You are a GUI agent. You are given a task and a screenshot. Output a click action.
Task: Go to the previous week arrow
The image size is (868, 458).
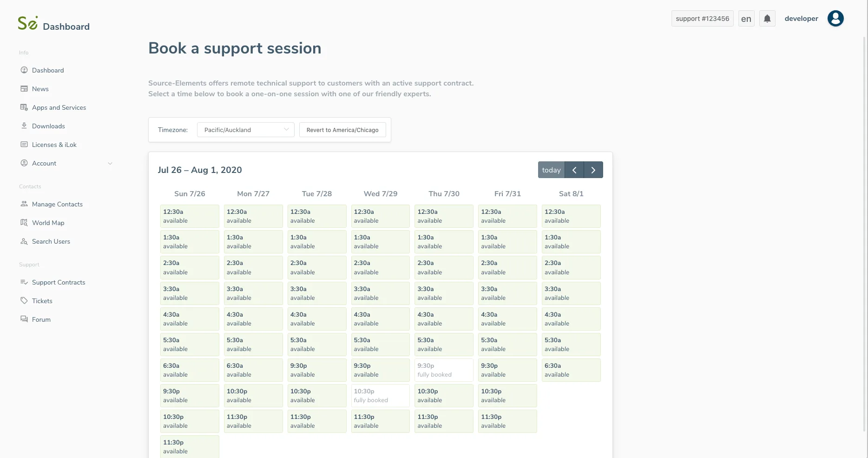coord(574,170)
